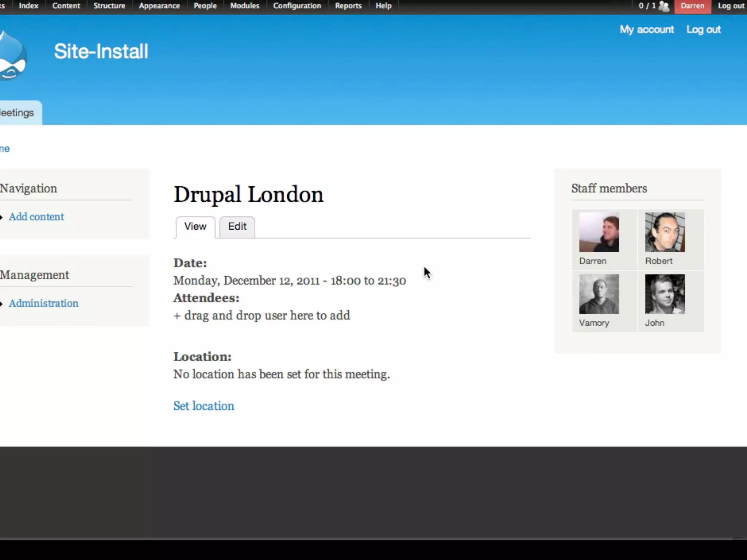Click the John name under the photo
Image resolution: width=747 pixels, height=560 pixels.
click(655, 323)
